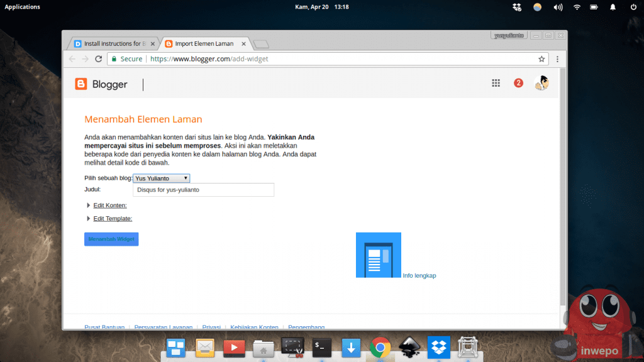The image size is (644, 362).
Task: Close the Import Elemen Laman tab
Action: (243, 43)
